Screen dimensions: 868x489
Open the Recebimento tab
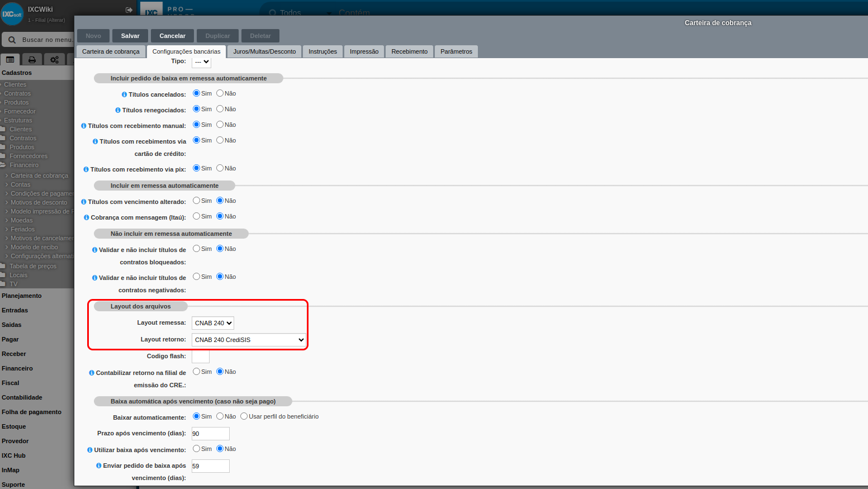409,51
